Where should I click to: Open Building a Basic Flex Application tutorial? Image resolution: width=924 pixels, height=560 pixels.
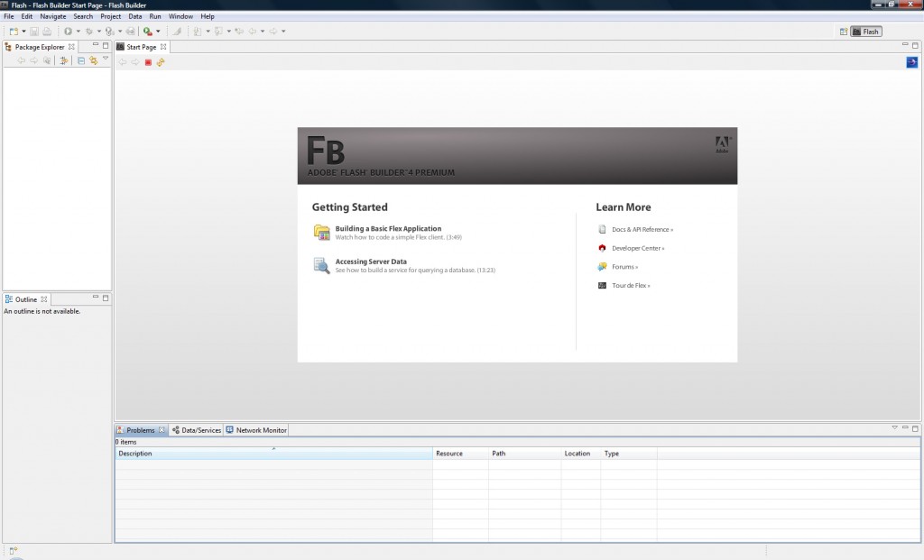388,229
